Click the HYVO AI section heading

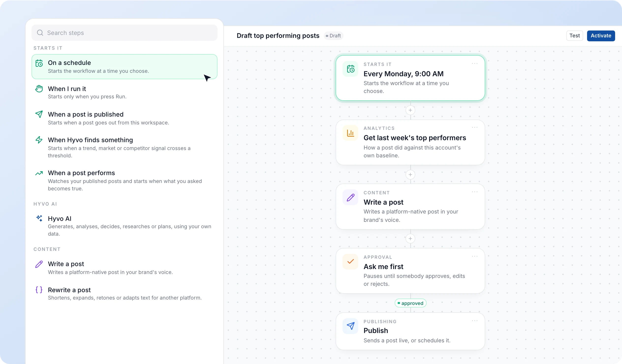(x=45, y=204)
